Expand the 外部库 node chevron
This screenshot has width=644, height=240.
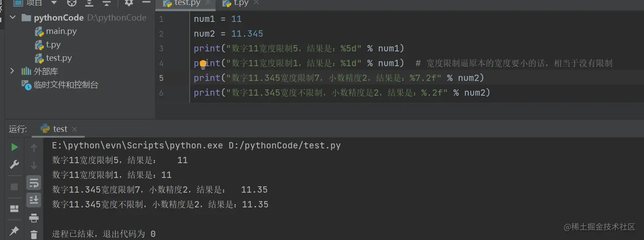12,71
